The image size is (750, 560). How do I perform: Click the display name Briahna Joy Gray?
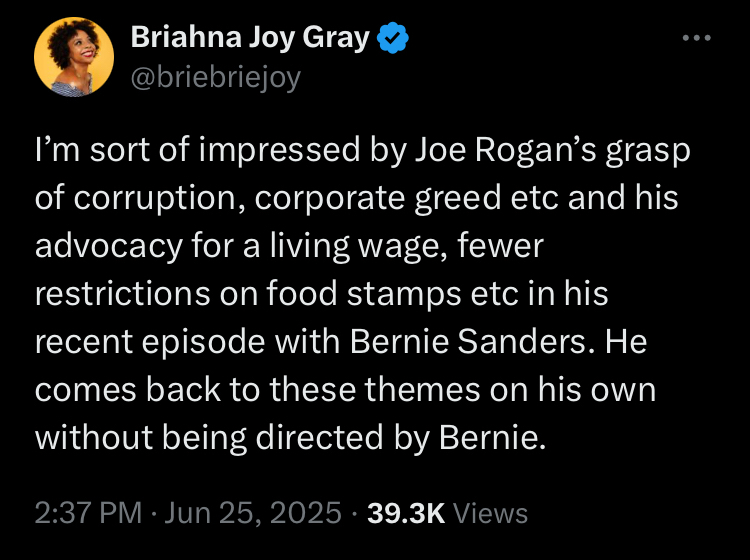point(251,40)
